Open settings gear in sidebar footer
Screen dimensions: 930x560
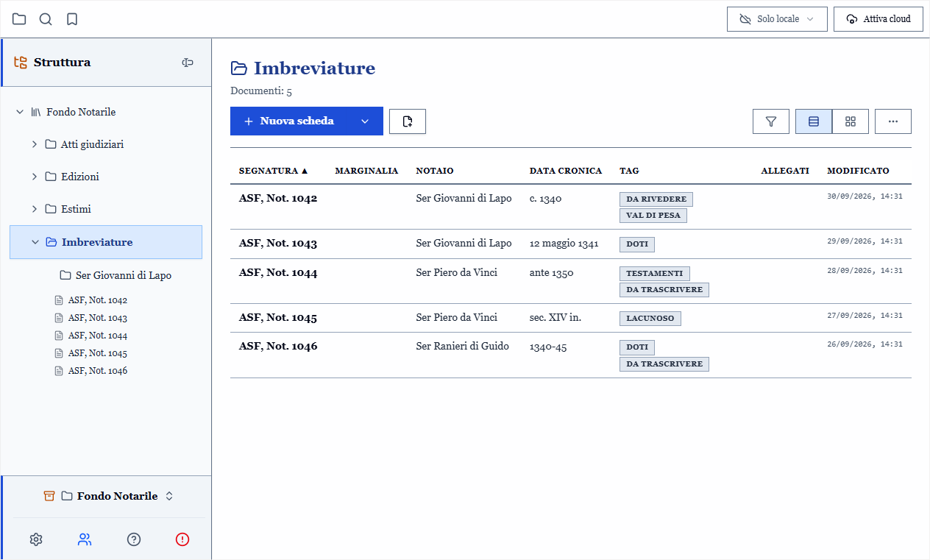pyautogui.click(x=36, y=539)
